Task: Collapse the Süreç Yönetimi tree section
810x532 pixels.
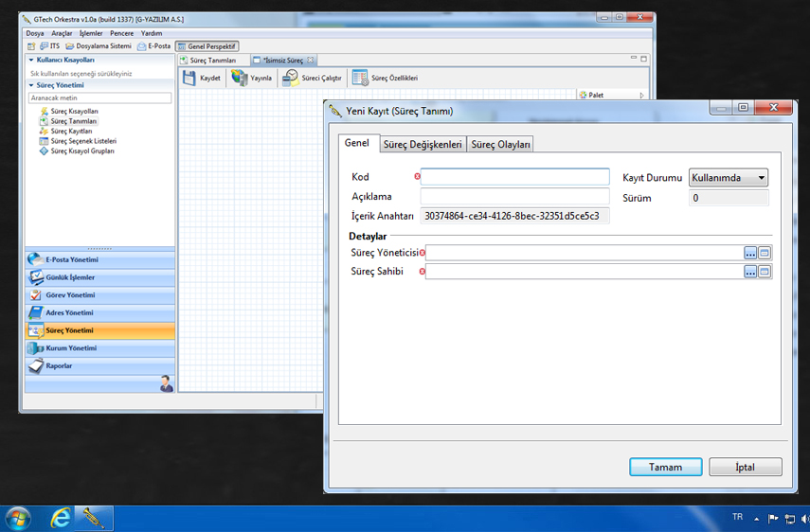Action: 31,85
